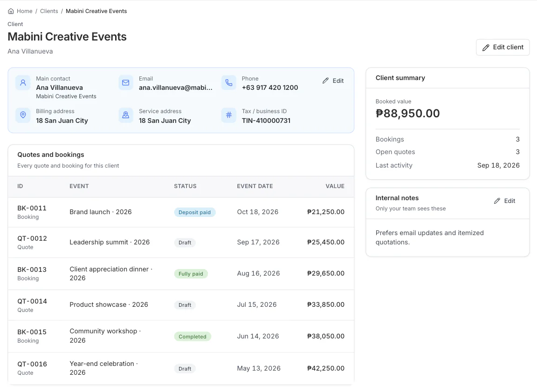Click the Phone handset icon
The height and width of the screenshot is (392, 537).
point(229,83)
